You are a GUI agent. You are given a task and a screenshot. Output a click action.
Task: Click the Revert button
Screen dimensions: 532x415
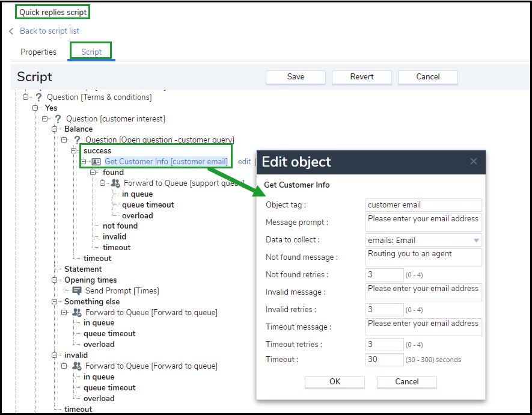362,77
